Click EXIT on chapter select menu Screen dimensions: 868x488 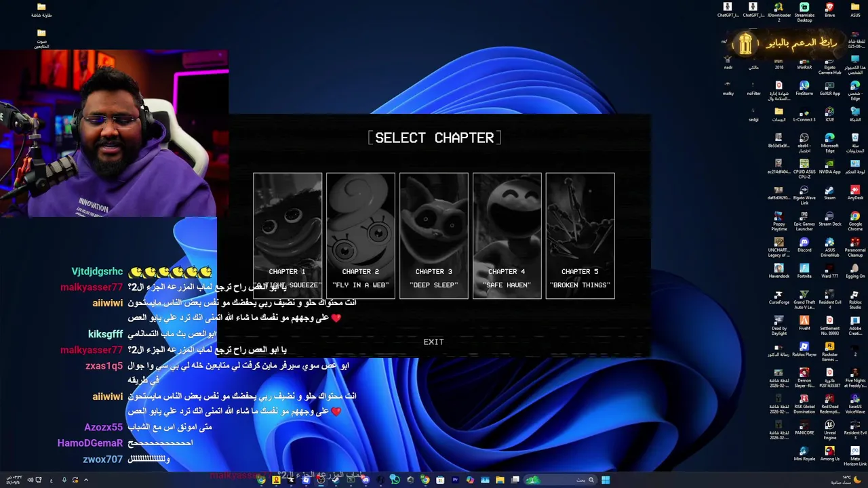[433, 342]
